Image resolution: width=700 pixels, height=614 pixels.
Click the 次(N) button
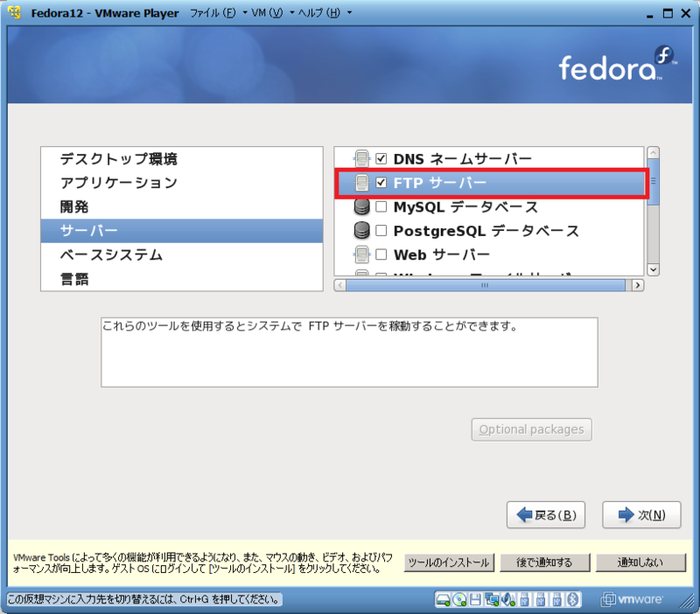641,515
